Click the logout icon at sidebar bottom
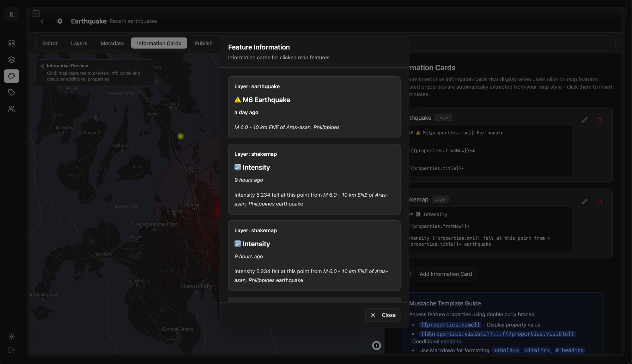Image resolution: width=632 pixels, height=364 pixels. click(11, 350)
